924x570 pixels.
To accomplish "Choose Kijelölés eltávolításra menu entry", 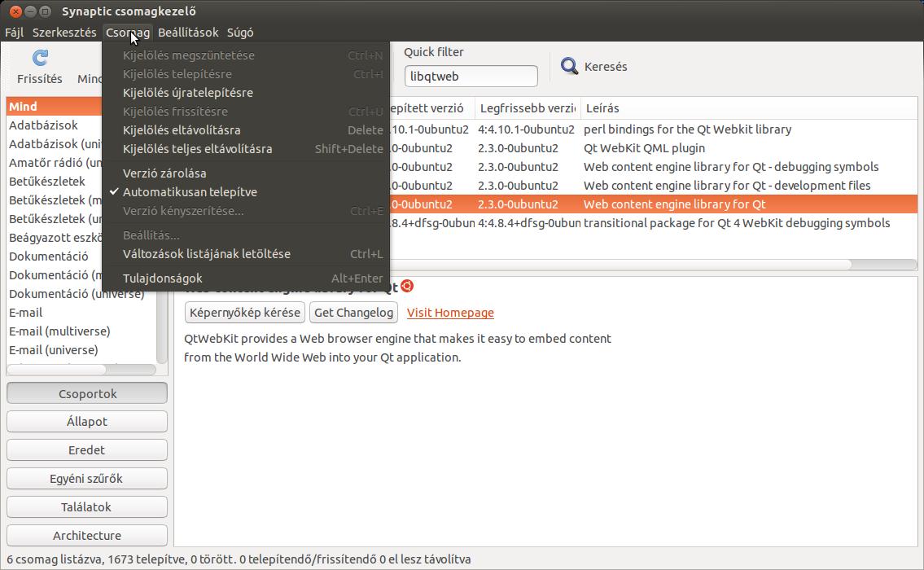I will 246,130.
